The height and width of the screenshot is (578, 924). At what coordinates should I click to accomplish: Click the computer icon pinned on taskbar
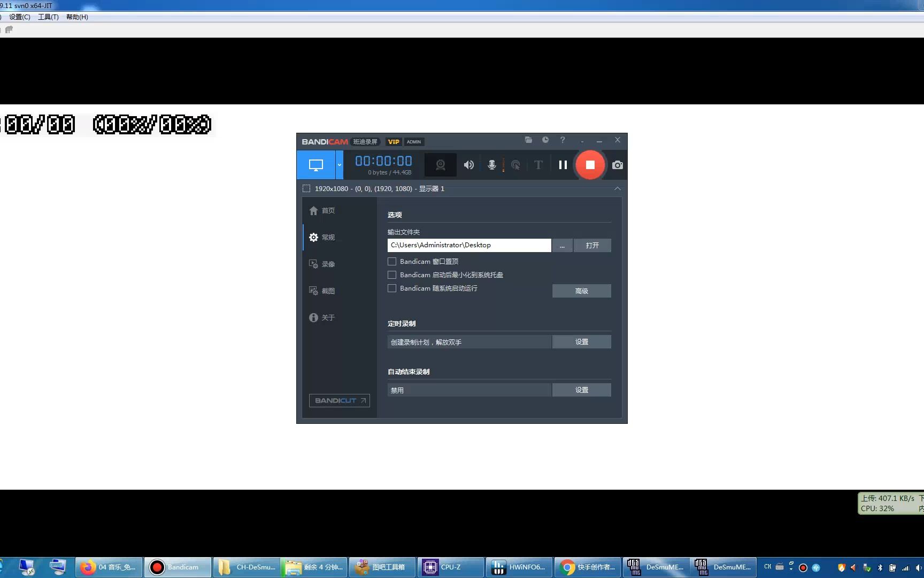27,567
